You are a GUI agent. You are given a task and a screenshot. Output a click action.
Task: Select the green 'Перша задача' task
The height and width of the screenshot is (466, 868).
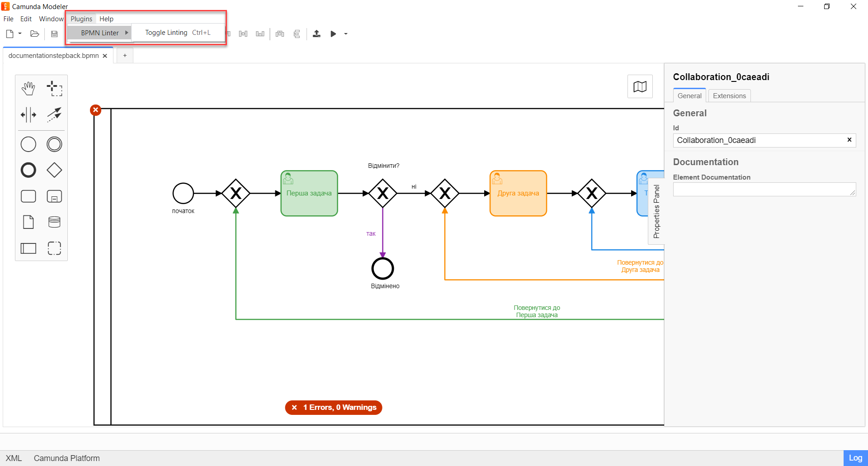point(309,193)
